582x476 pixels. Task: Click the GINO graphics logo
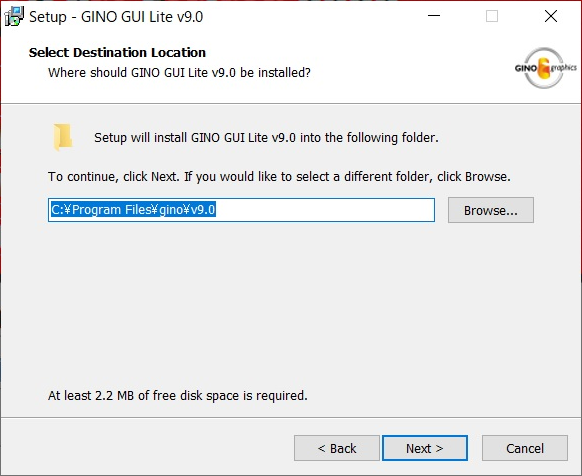coord(545,68)
